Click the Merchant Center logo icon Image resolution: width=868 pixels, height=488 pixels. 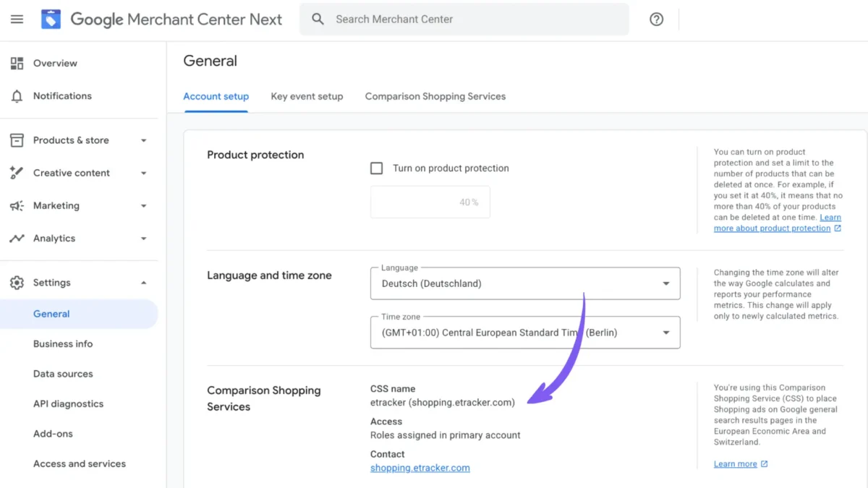tap(51, 19)
